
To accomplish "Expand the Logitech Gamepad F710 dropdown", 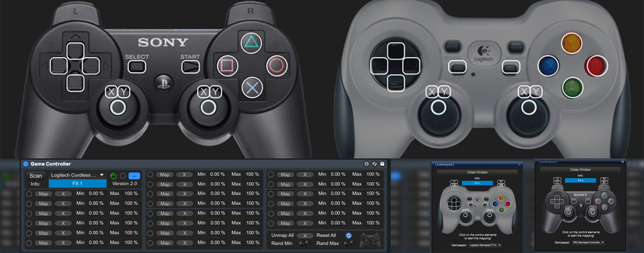I will (x=484, y=244).
